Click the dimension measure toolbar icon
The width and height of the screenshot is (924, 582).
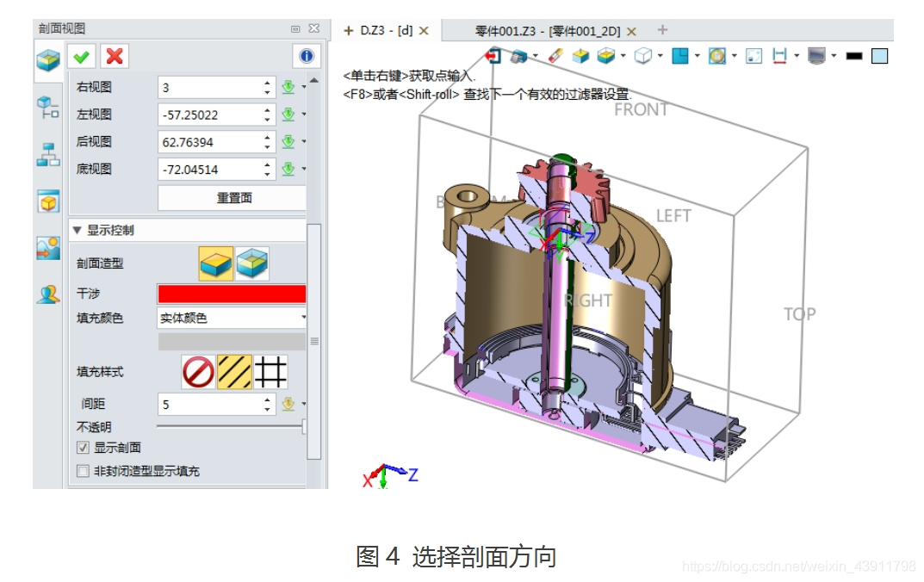[x=779, y=56]
